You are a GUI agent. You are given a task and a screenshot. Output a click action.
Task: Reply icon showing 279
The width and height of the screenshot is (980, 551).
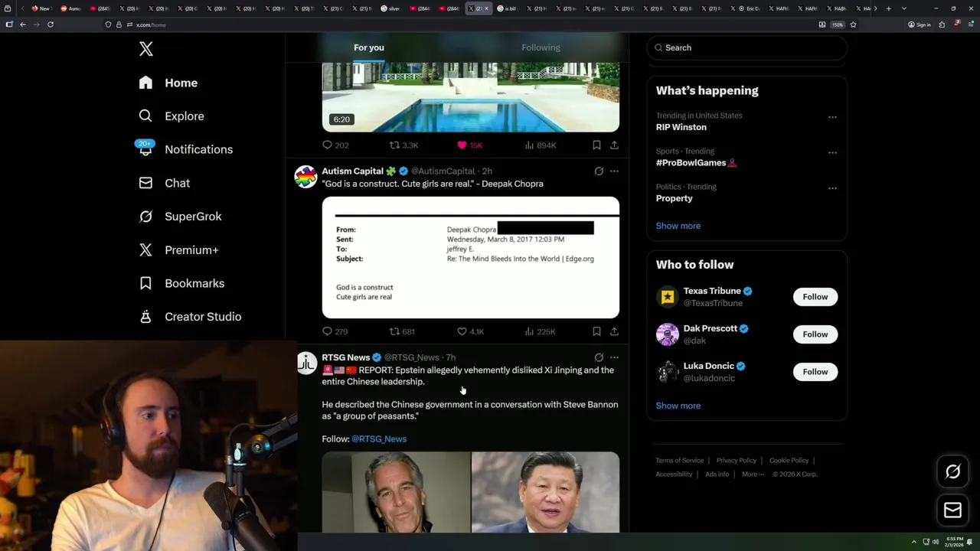(327, 331)
